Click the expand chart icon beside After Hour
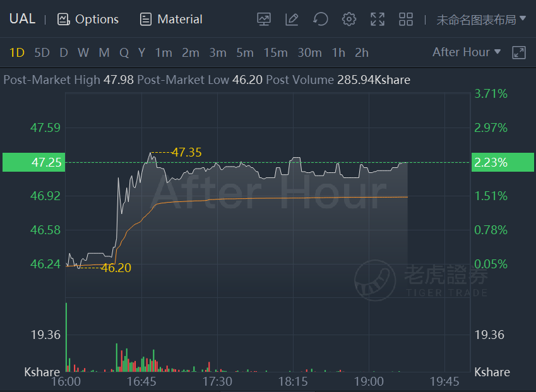This screenshot has height=392, width=536. tap(519, 52)
